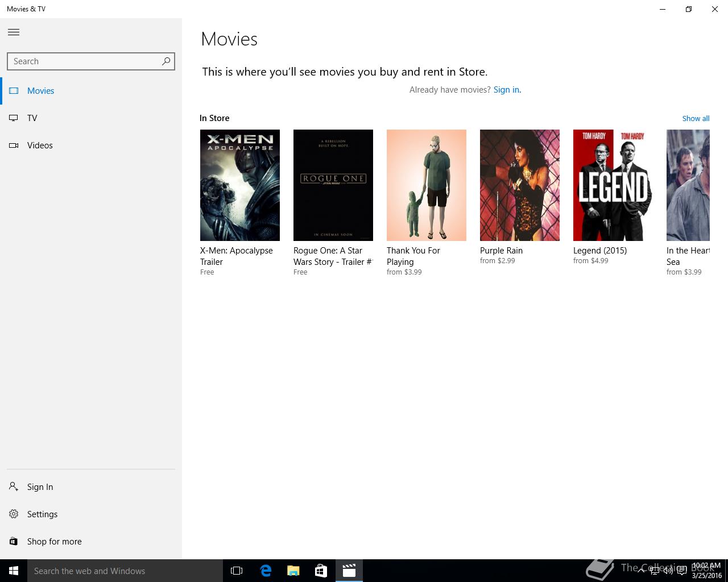Click the Shop for more bag icon
This screenshot has height=582, width=728.
14,542
